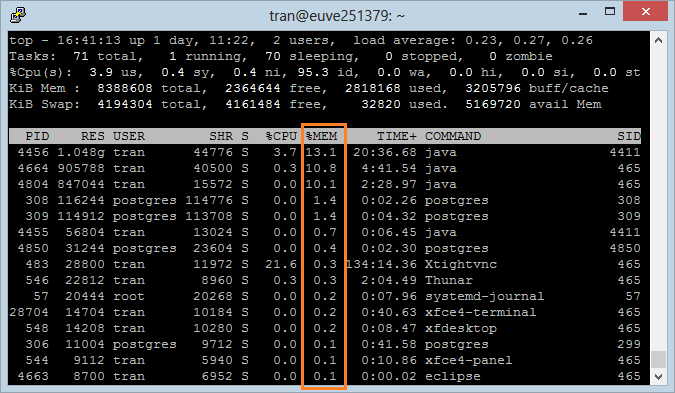The image size is (675, 393).
Task: Click the eclipse command entry
Action: pos(453,377)
